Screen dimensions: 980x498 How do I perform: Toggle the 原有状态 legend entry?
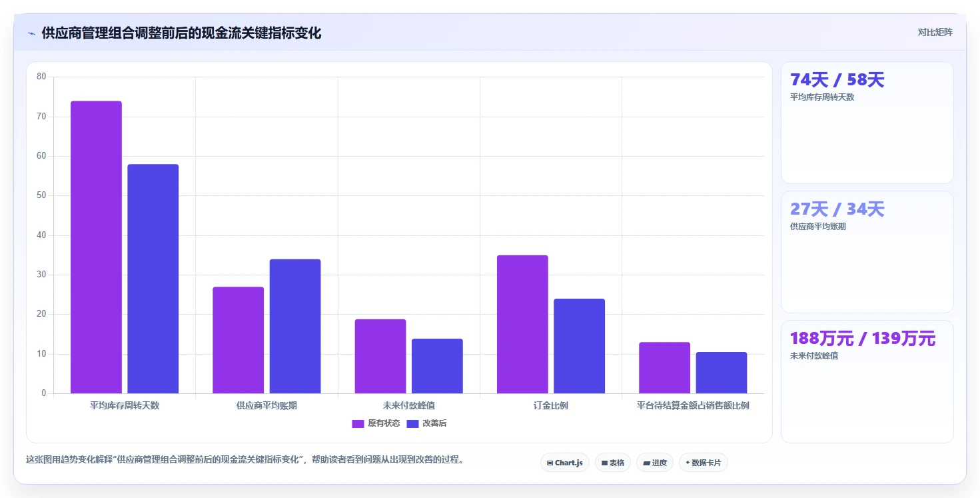pyautogui.click(x=376, y=423)
